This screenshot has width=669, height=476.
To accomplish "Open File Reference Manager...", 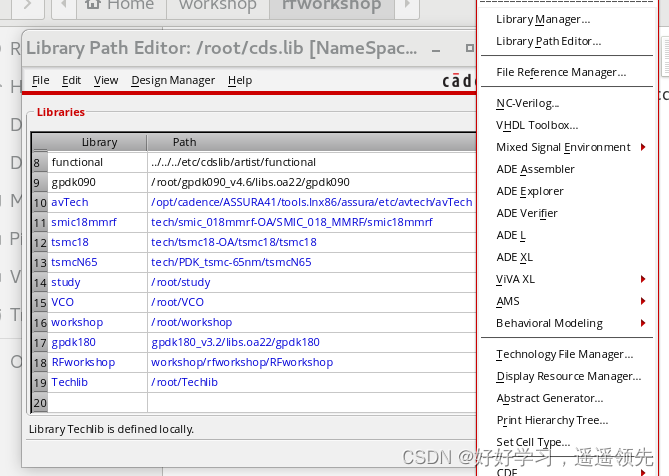I will coord(561,72).
